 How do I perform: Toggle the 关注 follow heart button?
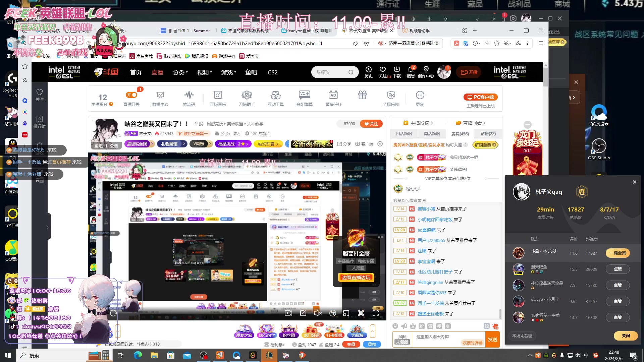pyautogui.click(x=371, y=124)
